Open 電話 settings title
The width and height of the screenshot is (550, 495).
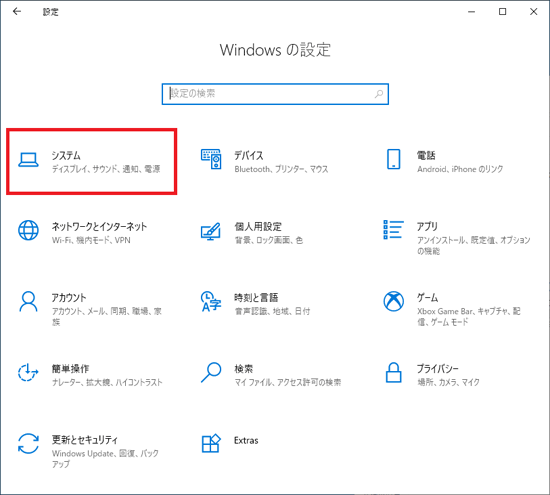pyautogui.click(x=426, y=155)
